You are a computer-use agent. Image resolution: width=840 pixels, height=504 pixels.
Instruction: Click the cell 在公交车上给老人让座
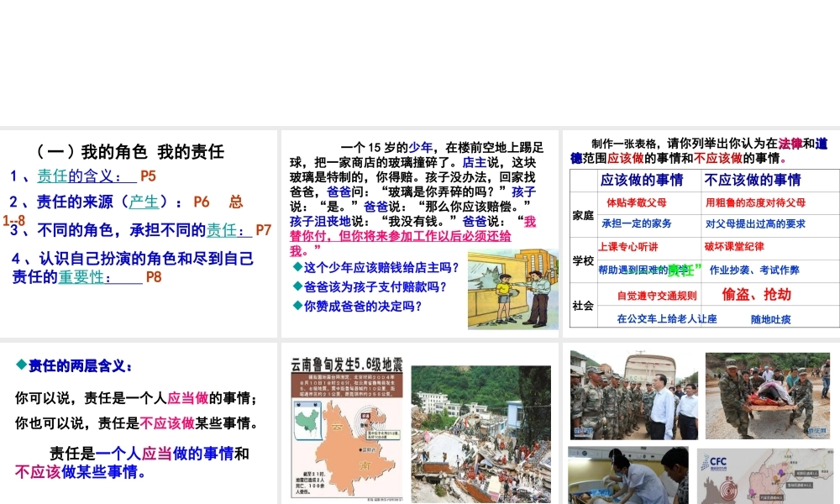pyautogui.click(x=666, y=318)
